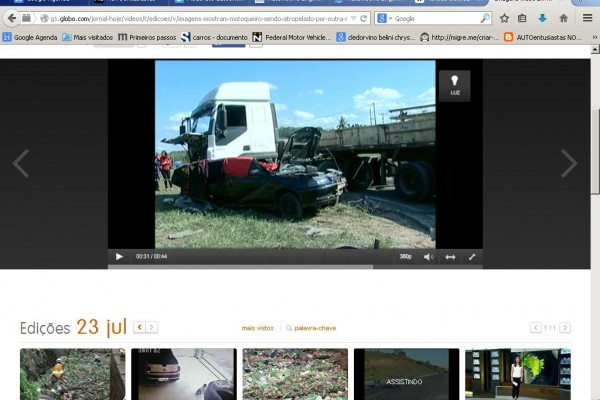Bookmark this page with star icon
This screenshot has width=600, height=400.
(504, 18)
